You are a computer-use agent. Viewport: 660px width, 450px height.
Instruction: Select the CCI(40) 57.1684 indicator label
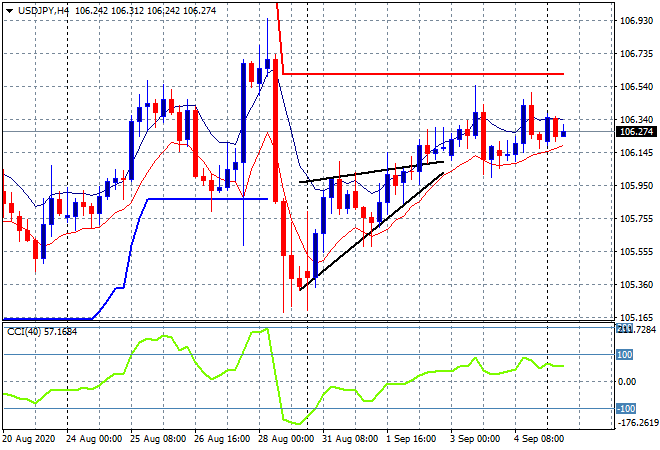[42, 332]
